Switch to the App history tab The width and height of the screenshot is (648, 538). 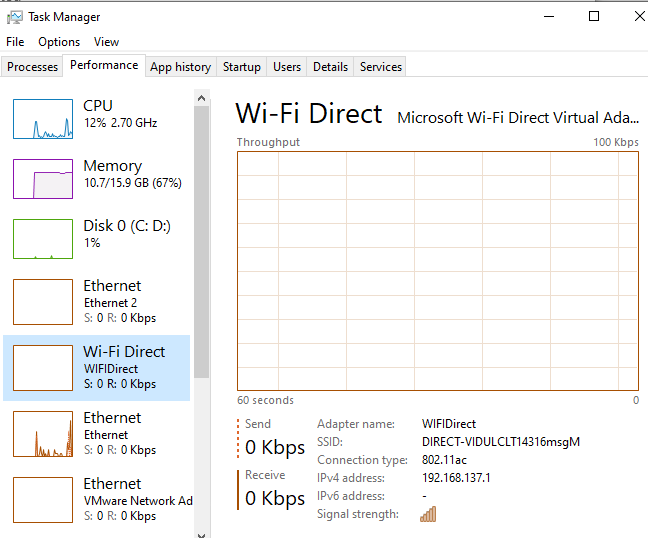point(181,67)
